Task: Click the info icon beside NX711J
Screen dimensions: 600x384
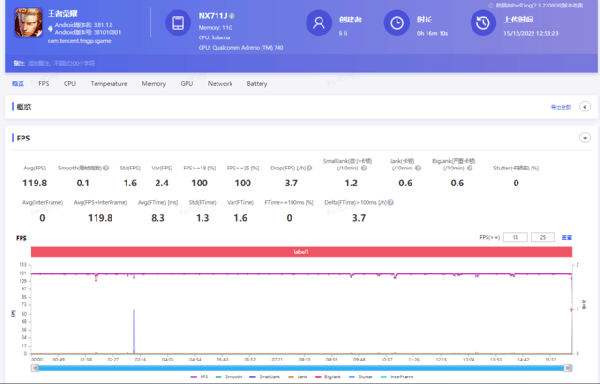Action: (x=232, y=16)
